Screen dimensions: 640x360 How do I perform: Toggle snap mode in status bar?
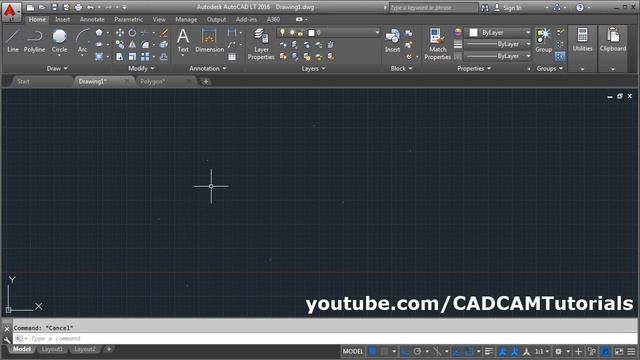click(x=384, y=351)
